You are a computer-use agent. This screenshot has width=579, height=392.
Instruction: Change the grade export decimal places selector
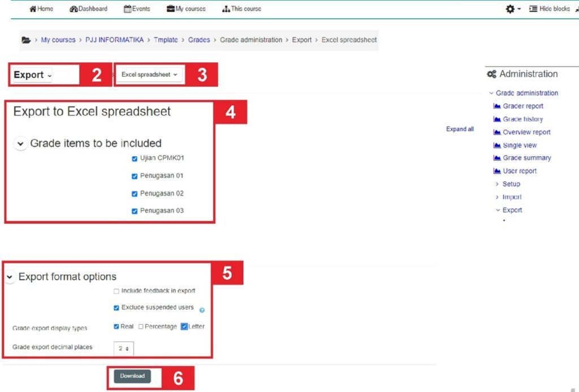pyautogui.click(x=124, y=348)
